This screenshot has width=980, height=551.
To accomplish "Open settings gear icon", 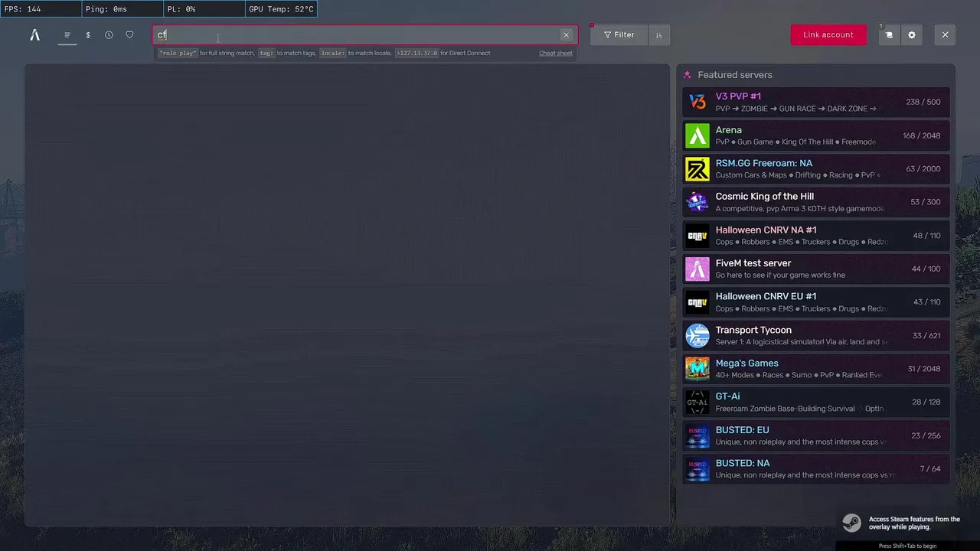I will coord(911,35).
